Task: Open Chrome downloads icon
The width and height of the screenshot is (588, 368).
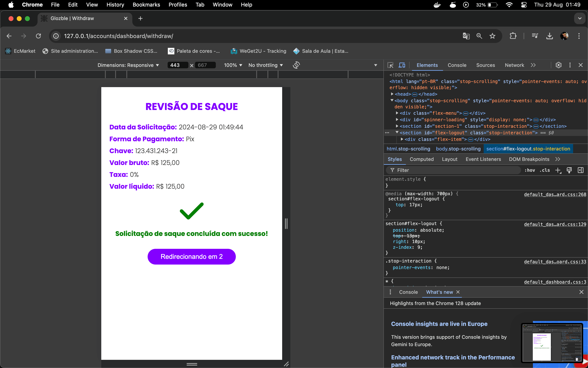Action: coord(549,36)
